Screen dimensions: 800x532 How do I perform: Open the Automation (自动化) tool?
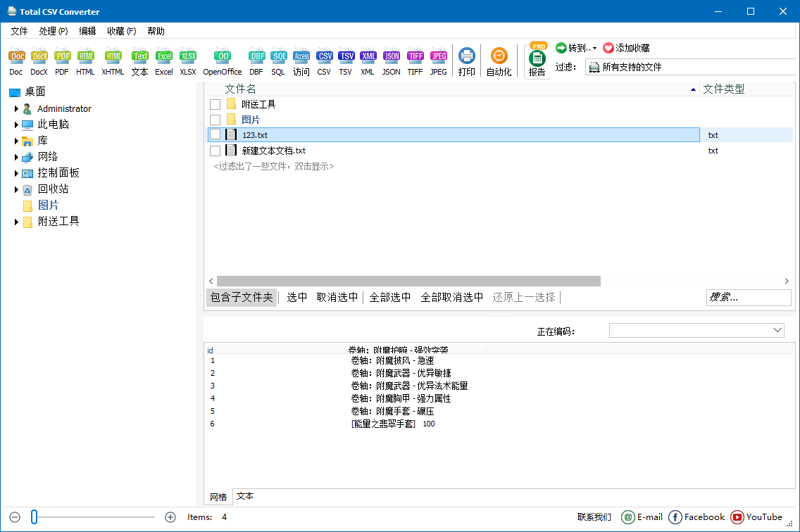pyautogui.click(x=499, y=62)
